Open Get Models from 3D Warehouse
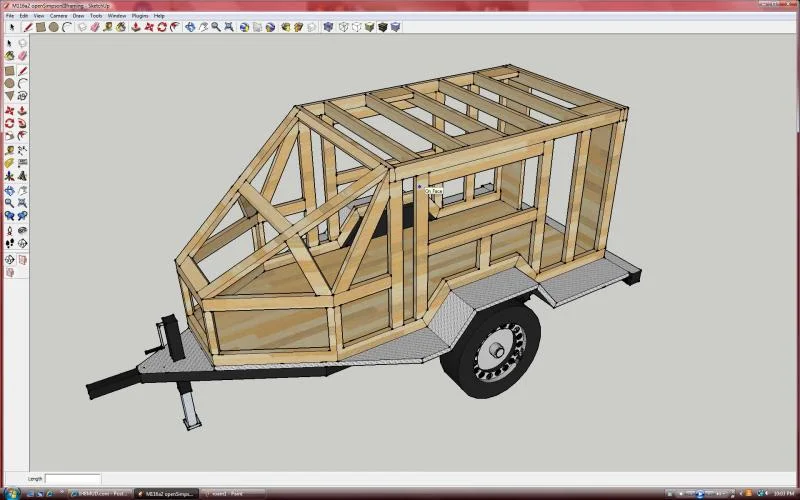Image resolution: width=800 pixels, height=500 pixels. (286, 27)
